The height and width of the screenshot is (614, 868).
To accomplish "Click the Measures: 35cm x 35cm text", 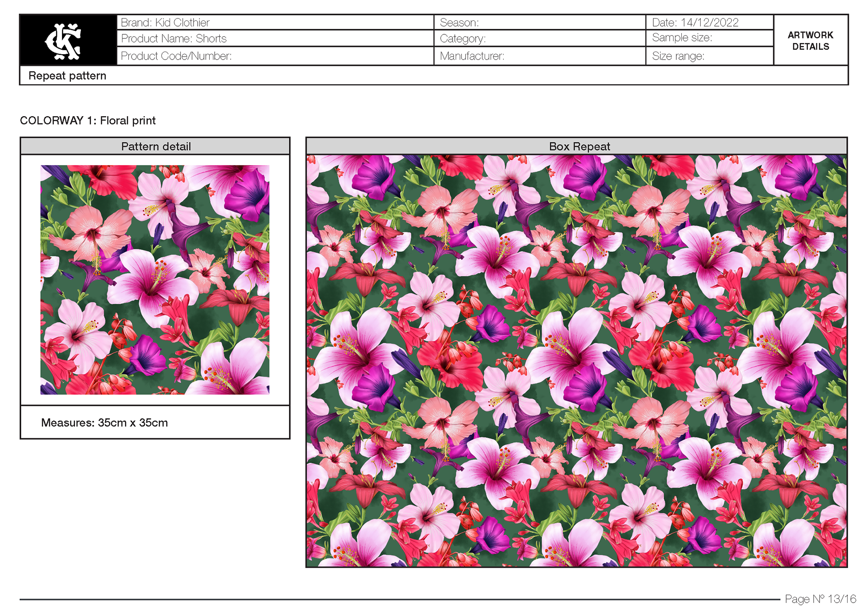I will [104, 423].
